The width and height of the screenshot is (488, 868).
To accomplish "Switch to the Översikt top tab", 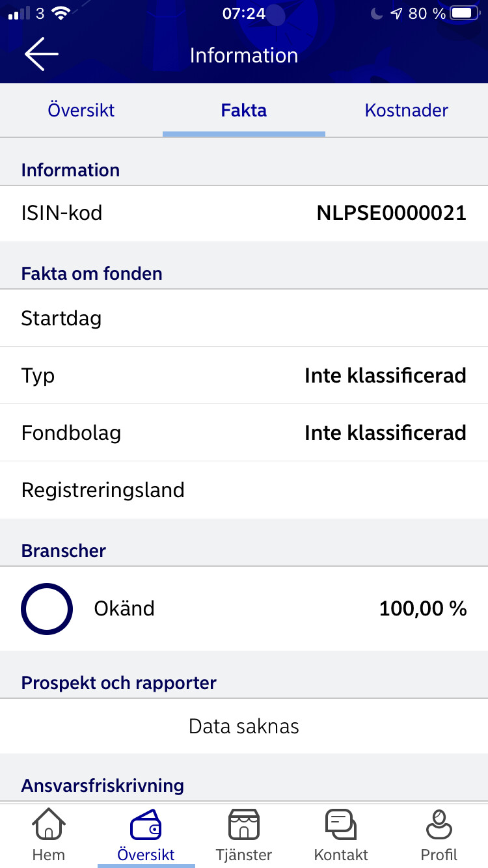I will coord(81,111).
